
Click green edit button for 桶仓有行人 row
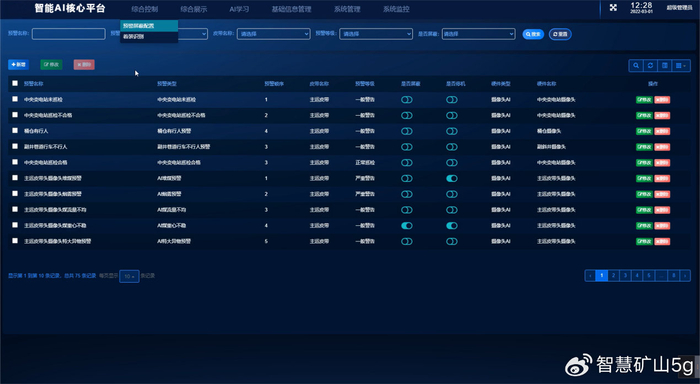pyautogui.click(x=644, y=131)
